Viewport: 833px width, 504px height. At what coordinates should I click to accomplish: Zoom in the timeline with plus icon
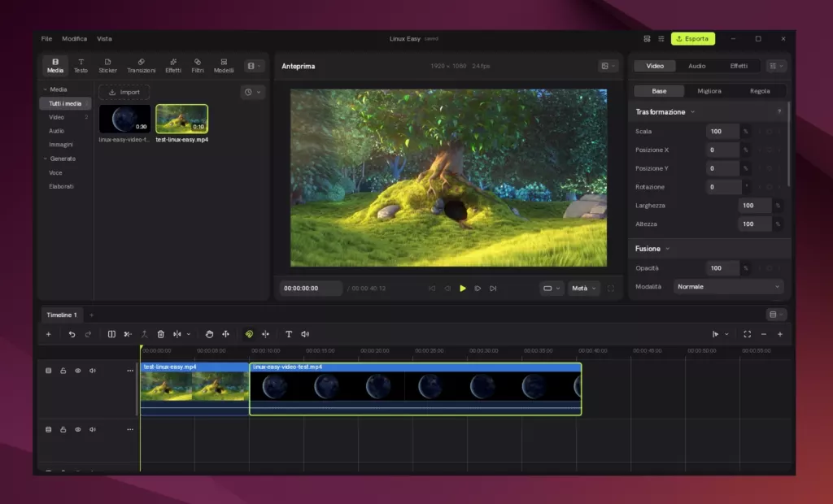(780, 334)
